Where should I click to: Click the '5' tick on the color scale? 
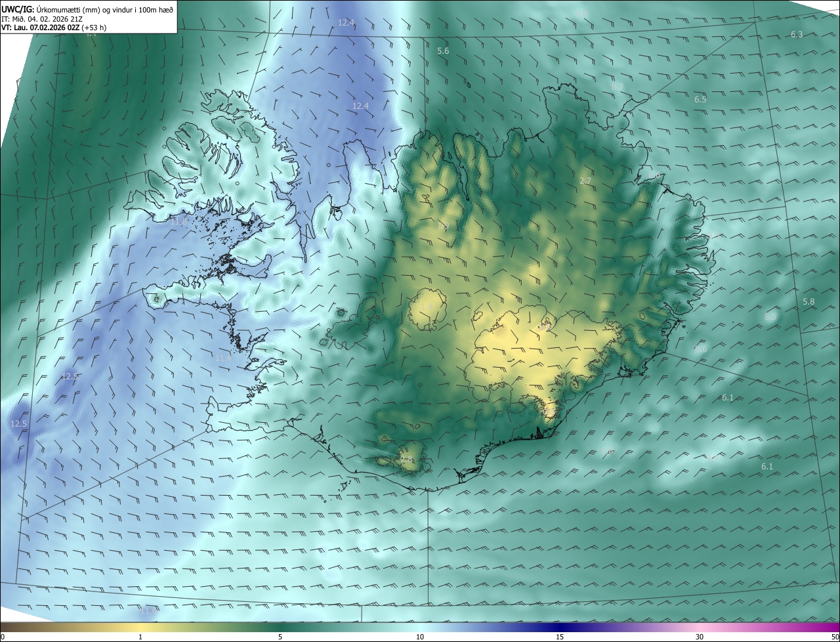click(x=280, y=637)
